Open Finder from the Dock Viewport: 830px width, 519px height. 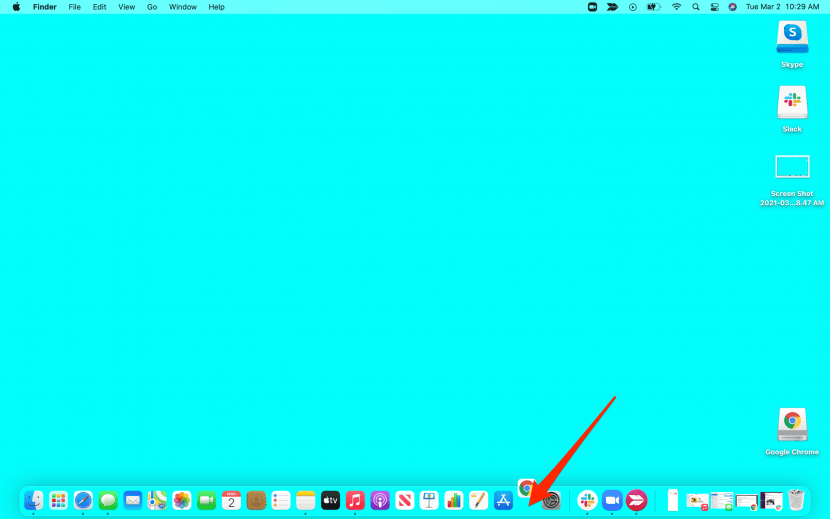coord(34,500)
